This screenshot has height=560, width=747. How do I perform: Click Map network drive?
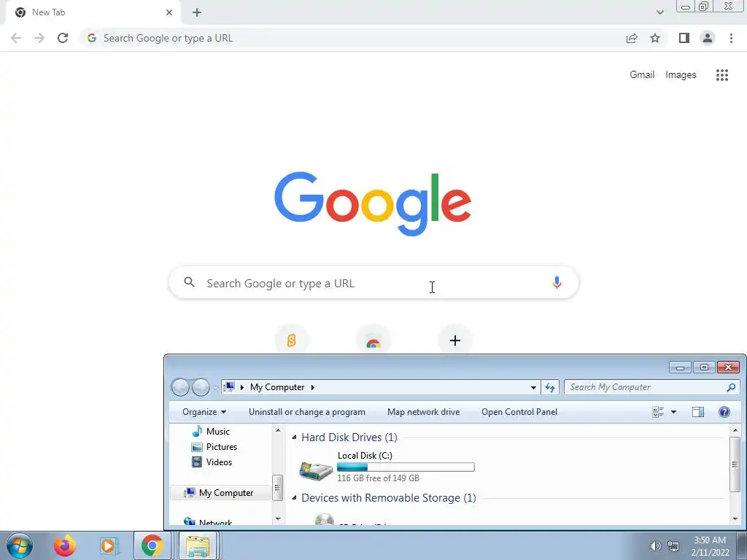pyautogui.click(x=424, y=412)
